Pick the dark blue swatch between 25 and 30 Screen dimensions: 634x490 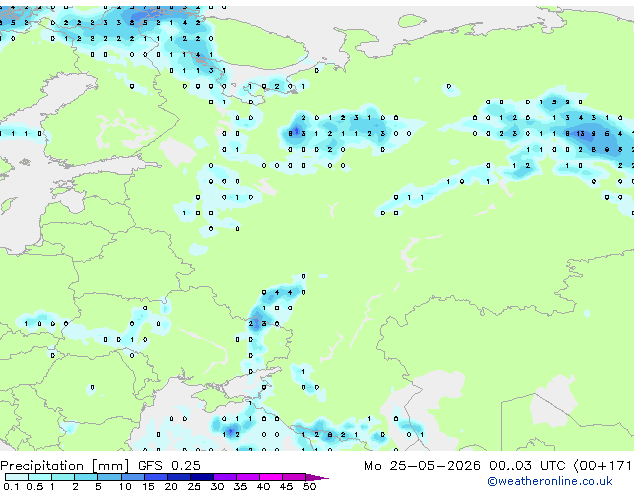point(201,477)
